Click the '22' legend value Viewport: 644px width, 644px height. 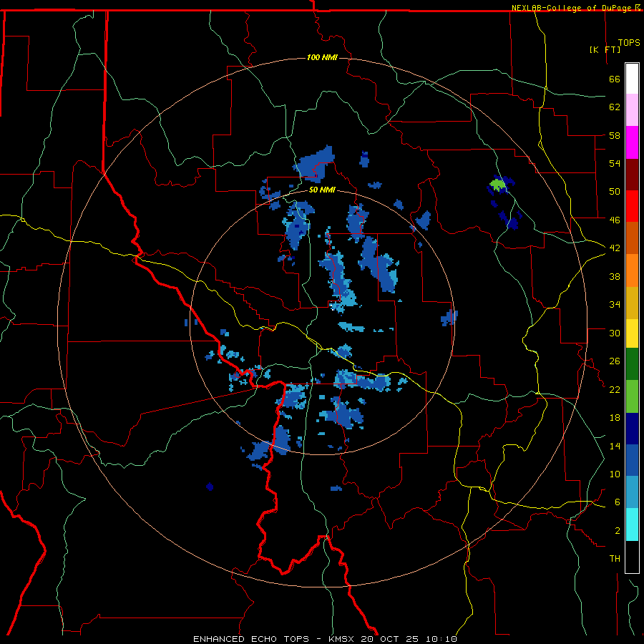pos(615,390)
